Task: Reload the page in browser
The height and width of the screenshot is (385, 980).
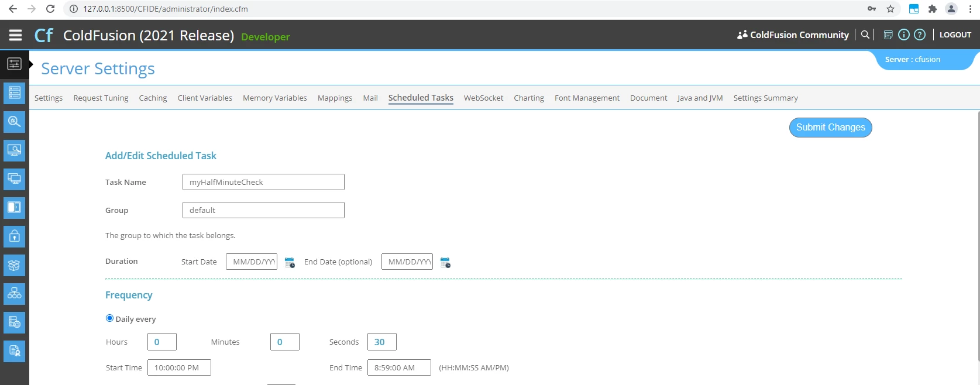Action: [x=50, y=9]
